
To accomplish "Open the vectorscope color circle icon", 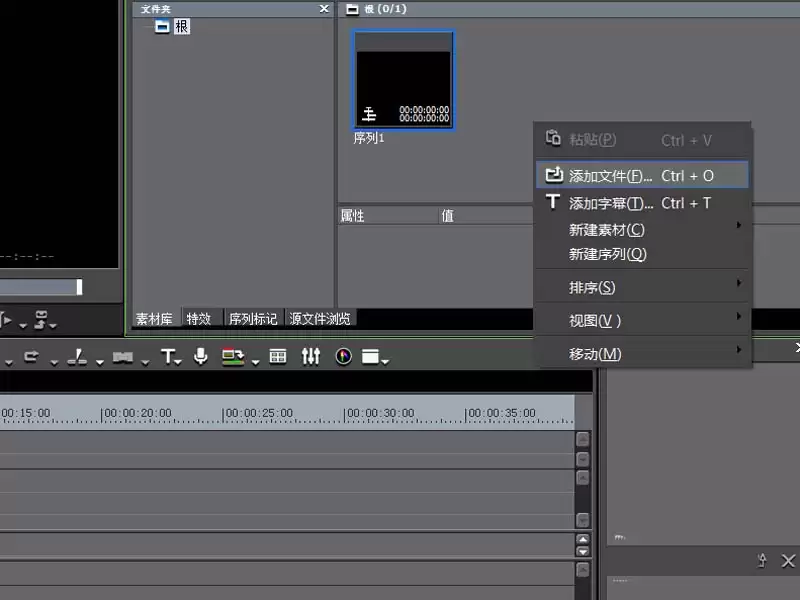I will click(343, 356).
